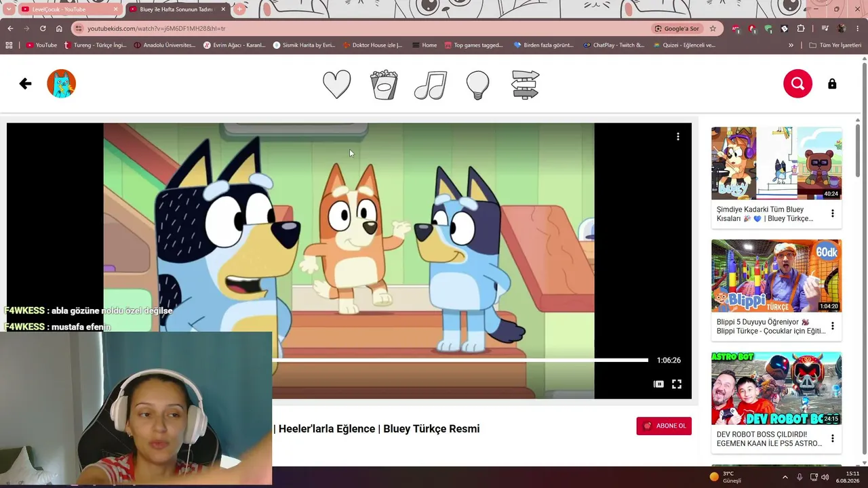The width and height of the screenshot is (868, 488).
Task: Open the Quizei - Eğlenceli bookmark
Action: click(684, 45)
